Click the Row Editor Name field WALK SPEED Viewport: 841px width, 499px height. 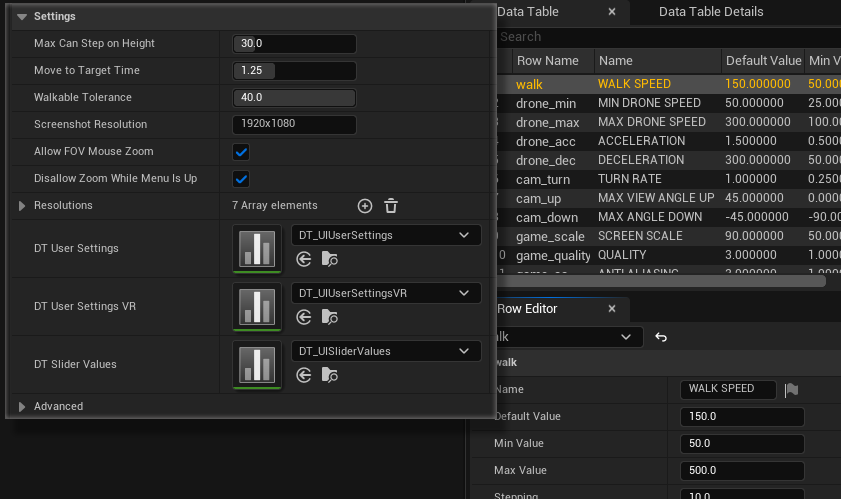coord(728,390)
